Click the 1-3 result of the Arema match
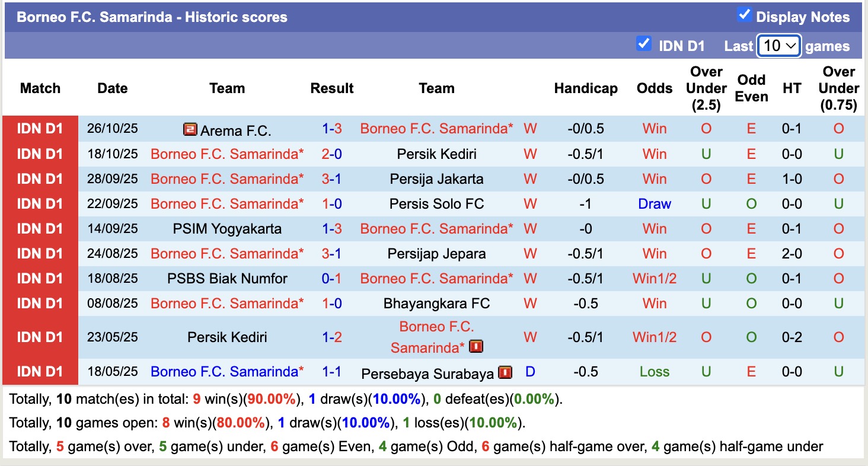Viewport: 868px width, 466px height. (x=332, y=128)
